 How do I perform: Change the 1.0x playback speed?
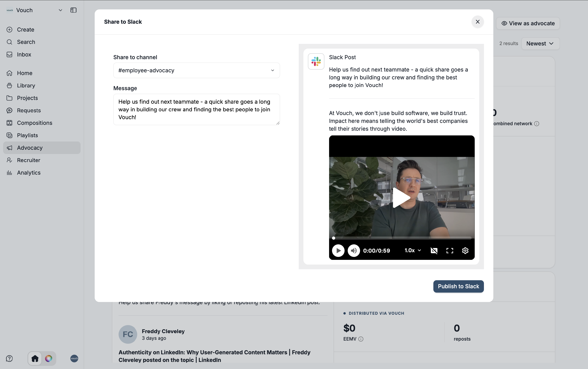(413, 250)
